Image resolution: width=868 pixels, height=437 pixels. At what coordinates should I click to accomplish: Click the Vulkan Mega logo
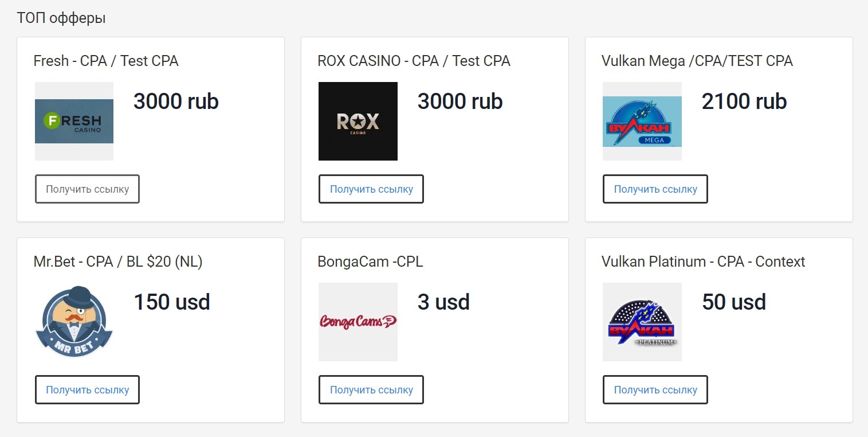point(642,121)
